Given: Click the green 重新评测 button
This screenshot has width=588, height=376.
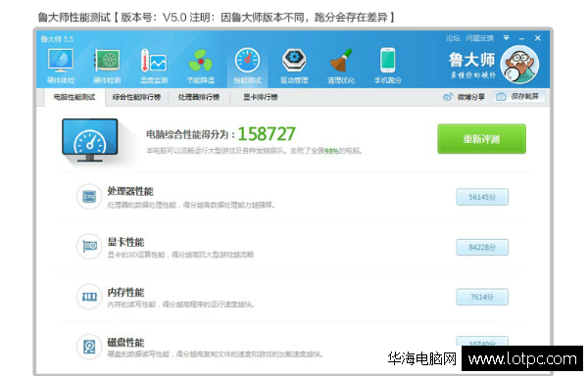Looking at the screenshot, I should (481, 139).
